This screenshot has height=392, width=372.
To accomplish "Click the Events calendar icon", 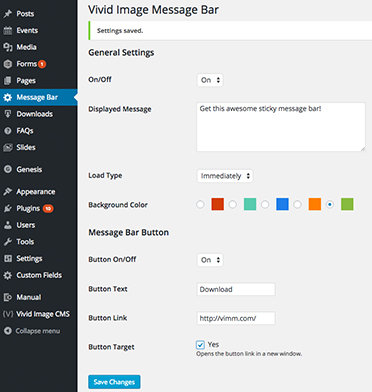I will click(x=8, y=30).
